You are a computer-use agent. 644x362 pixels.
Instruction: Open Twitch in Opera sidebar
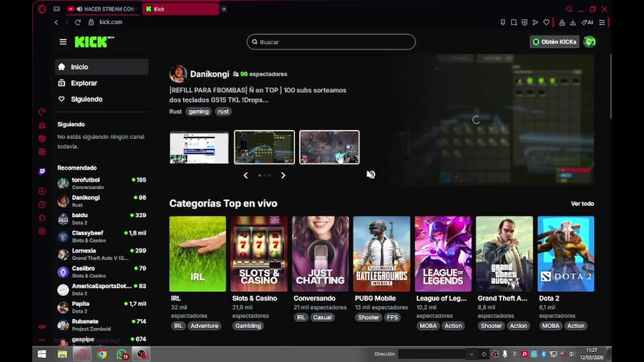pyautogui.click(x=42, y=171)
